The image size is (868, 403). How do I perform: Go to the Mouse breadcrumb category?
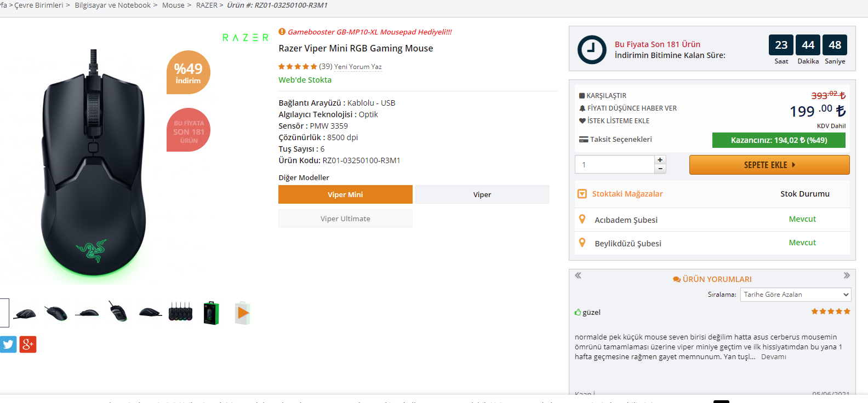coord(173,5)
